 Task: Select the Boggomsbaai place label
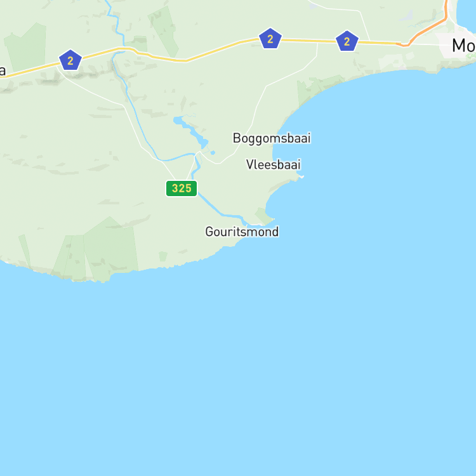[272, 138]
